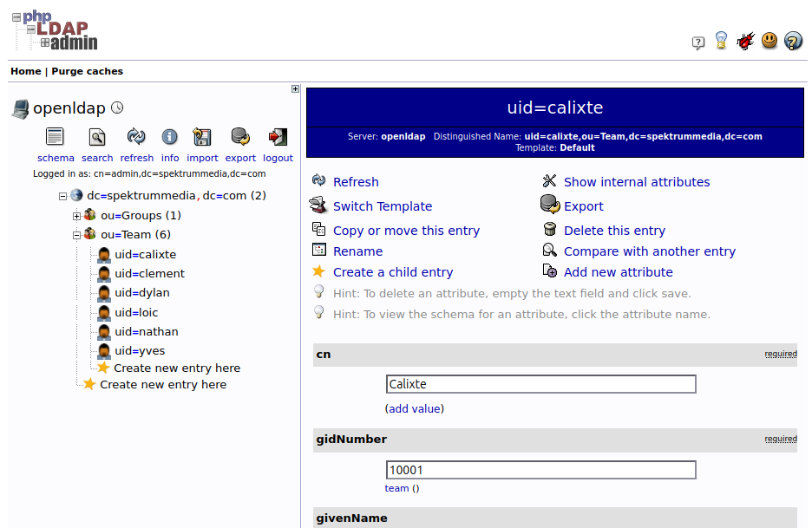The width and height of the screenshot is (812, 528).
Task: Click Purge caches in top menu
Action: (x=87, y=71)
